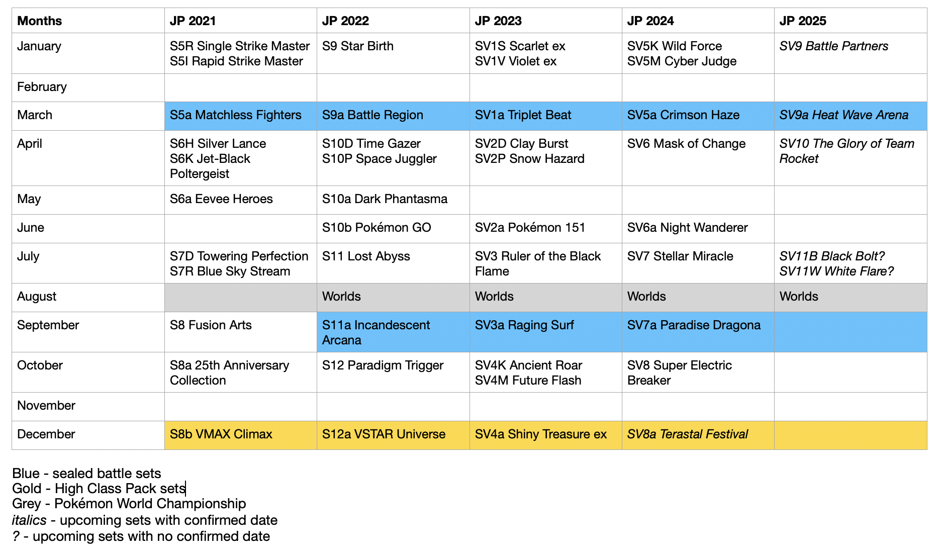Click the Months column header cell
Image resolution: width=938 pixels, height=560 pixels.
(x=88, y=21)
